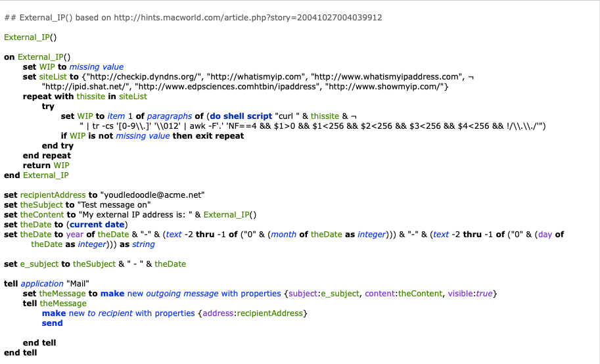Click 'year of theDate' in the date formatting line
This screenshot has width=600, height=364.
[x=97, y=235]
